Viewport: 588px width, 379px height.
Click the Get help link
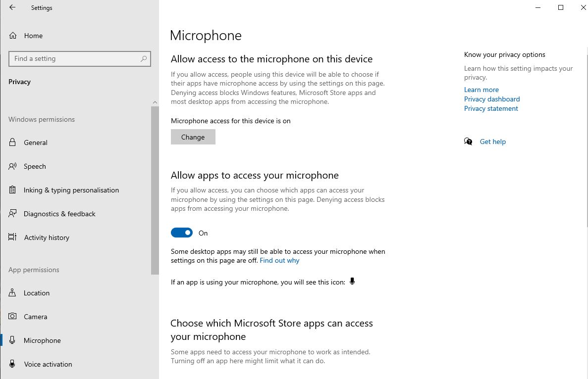tap(493, 142)
